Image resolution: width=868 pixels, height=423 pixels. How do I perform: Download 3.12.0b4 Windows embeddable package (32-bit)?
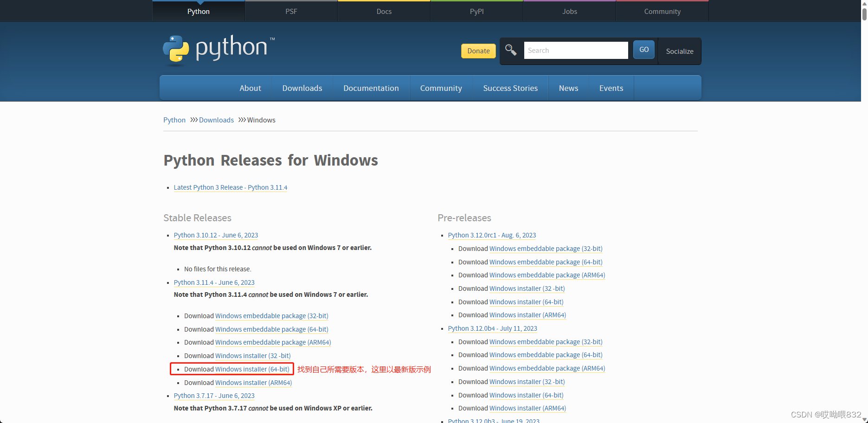546,342
